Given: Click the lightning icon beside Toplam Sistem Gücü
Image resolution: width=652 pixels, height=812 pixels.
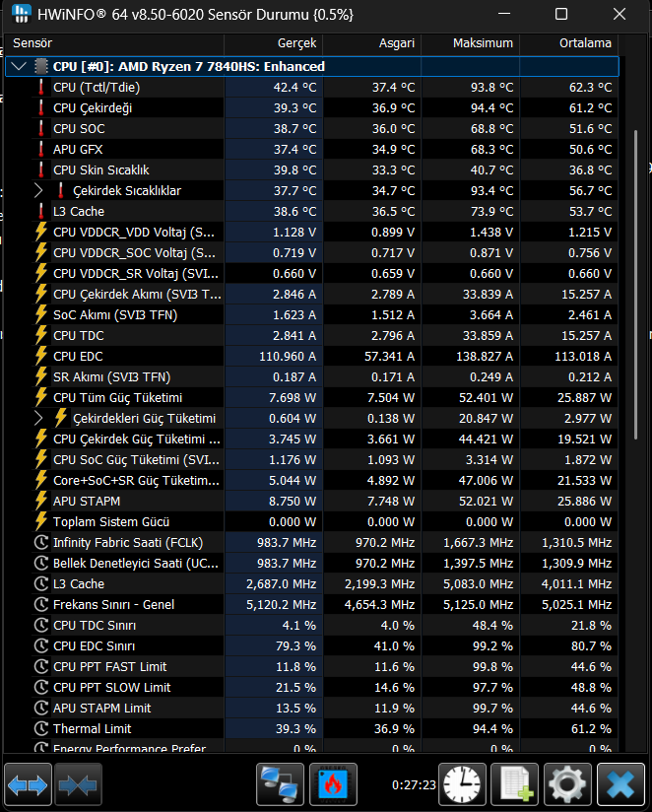Looking at the screenshot, I should pyautogui.click(x=41, y=522).
